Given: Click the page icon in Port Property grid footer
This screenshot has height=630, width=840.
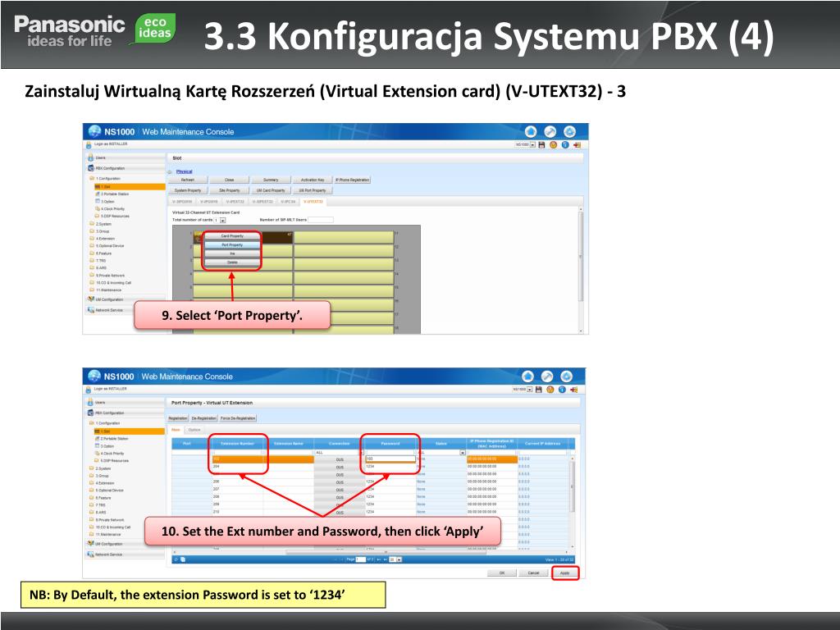Looking at the screenshot, I should [183, 559].
